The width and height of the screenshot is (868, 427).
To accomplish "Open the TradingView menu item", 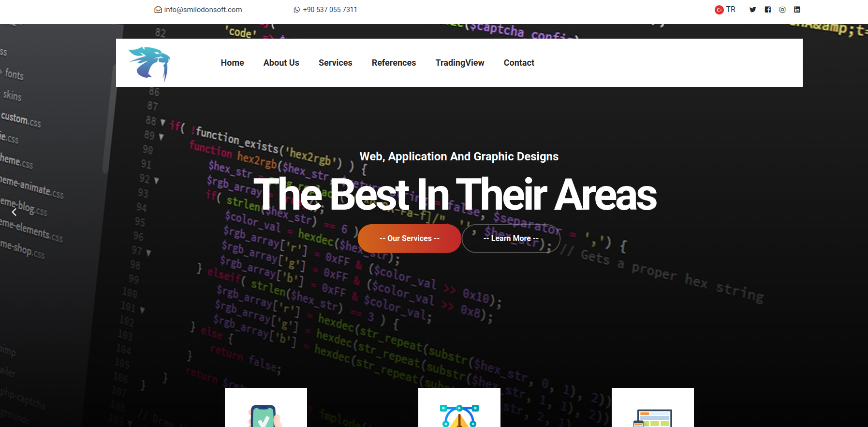I will pos(459,63).
